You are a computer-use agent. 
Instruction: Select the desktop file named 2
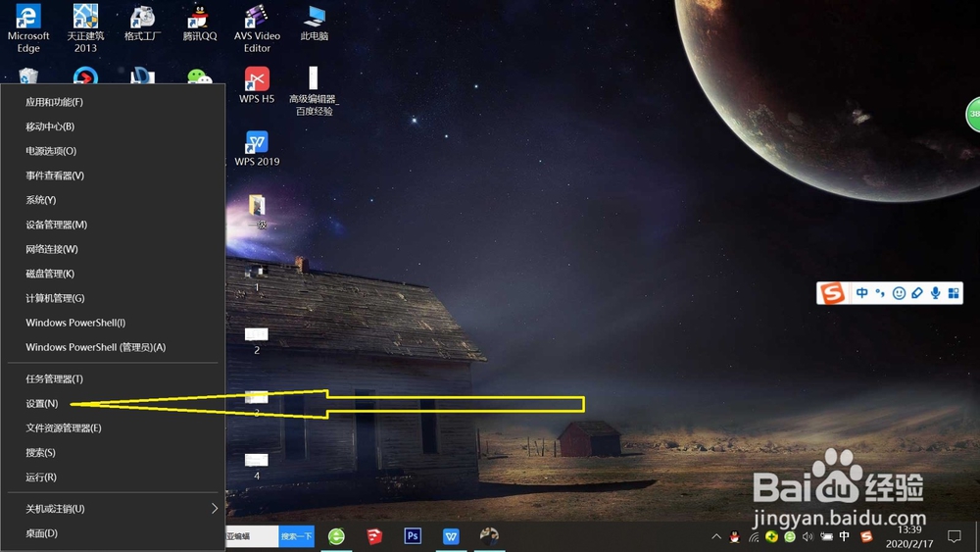256,340
